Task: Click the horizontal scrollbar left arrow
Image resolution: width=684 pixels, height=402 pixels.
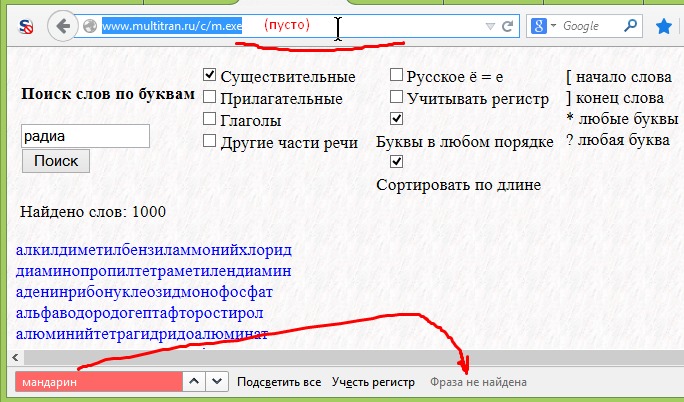Action: coord(15,358)
